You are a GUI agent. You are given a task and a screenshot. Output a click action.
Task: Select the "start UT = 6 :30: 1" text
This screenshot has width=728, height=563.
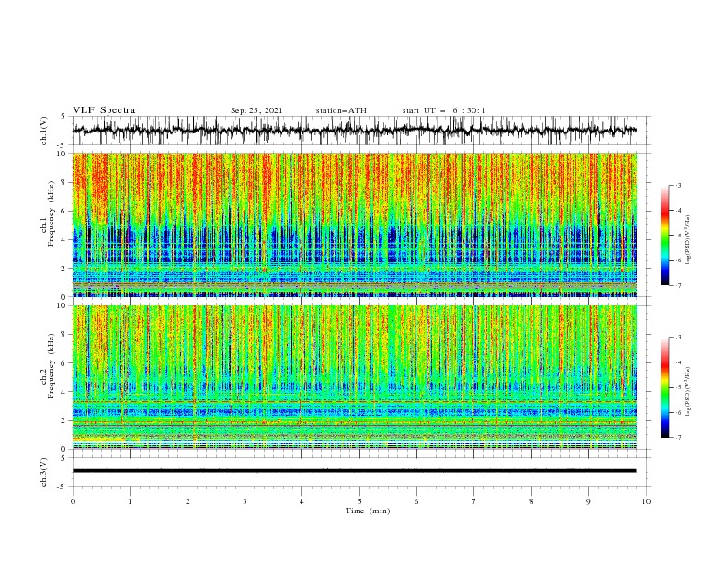444,110
